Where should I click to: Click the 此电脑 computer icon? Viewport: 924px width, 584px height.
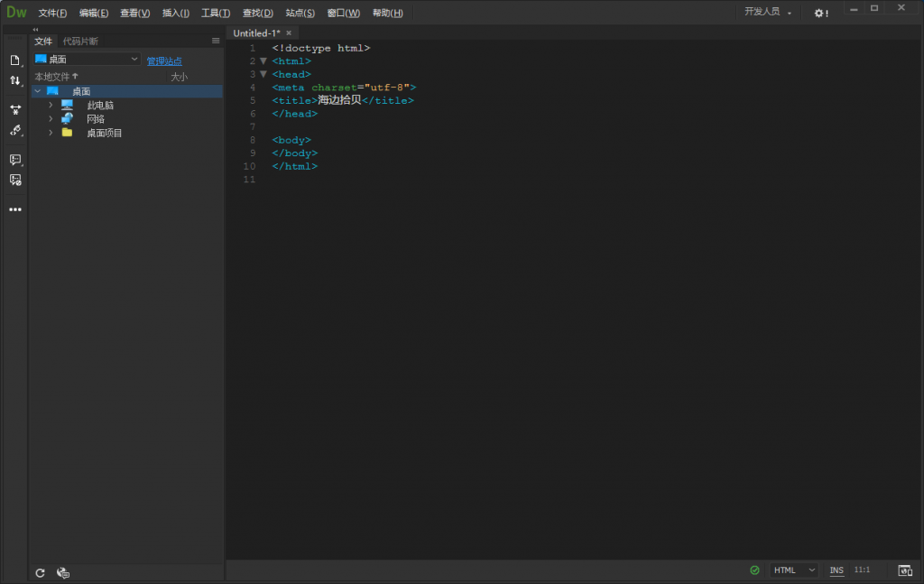[x=67, y=105]
